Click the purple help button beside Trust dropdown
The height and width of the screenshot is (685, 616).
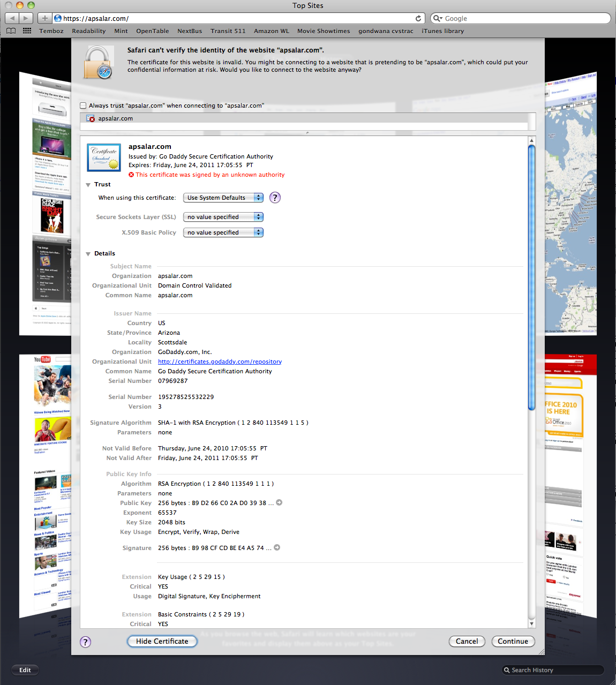275,198
